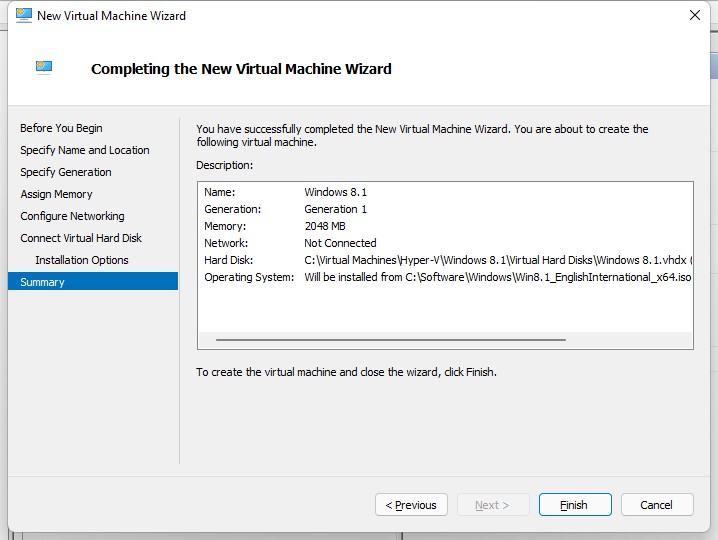This screenshot has height=540, width=718.
Task: Click the horizontal scrollbar in Description box
Action: [x=391, y=340]
